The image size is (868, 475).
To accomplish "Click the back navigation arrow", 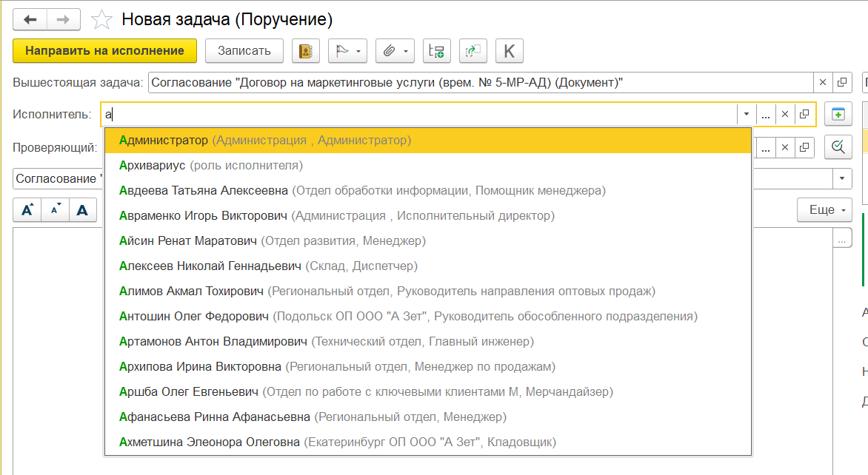I will [x=30, y=19].
